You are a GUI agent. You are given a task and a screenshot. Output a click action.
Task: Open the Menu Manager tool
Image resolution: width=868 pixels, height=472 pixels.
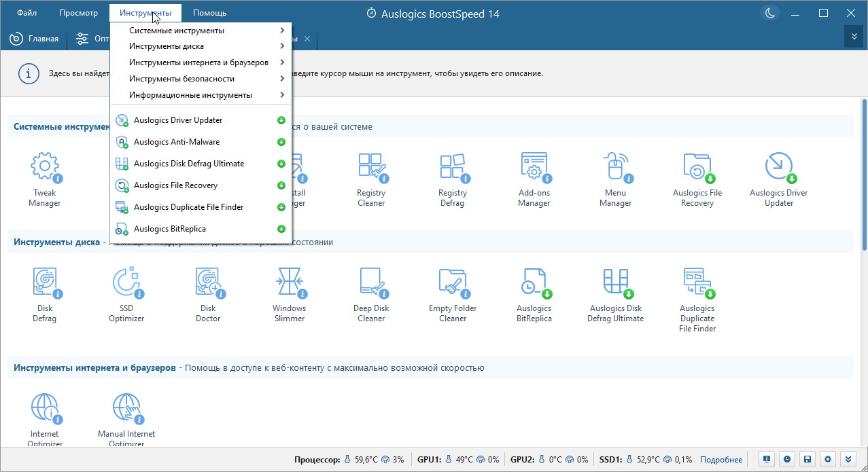tap(616, 179)
